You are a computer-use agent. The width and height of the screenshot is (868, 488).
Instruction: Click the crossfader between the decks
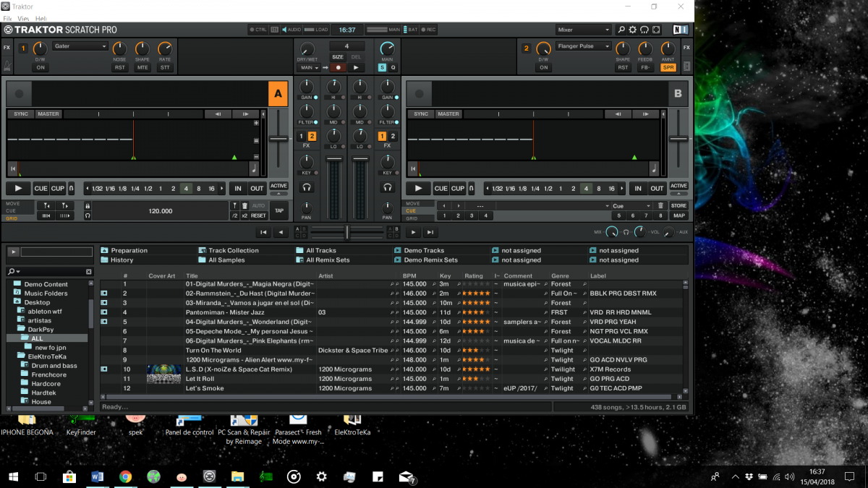(347, 232)
